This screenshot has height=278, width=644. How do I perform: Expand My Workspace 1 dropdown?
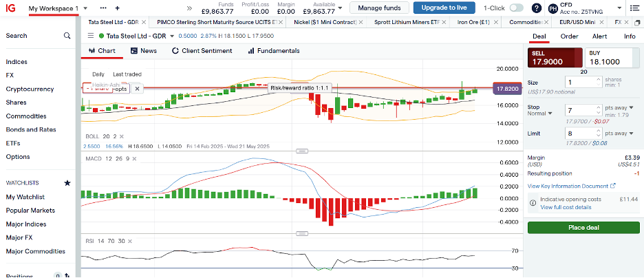click(85, 8)
